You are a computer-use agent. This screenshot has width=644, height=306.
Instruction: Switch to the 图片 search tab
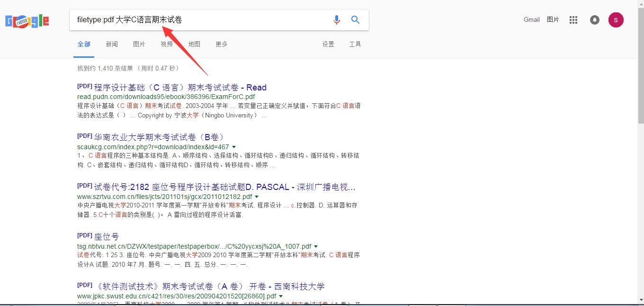(139, 44)
